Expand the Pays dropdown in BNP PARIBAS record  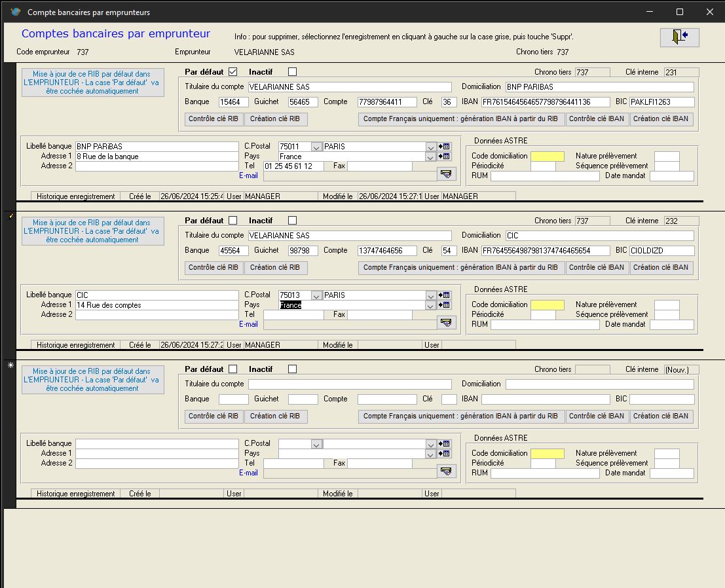point(430,156)
